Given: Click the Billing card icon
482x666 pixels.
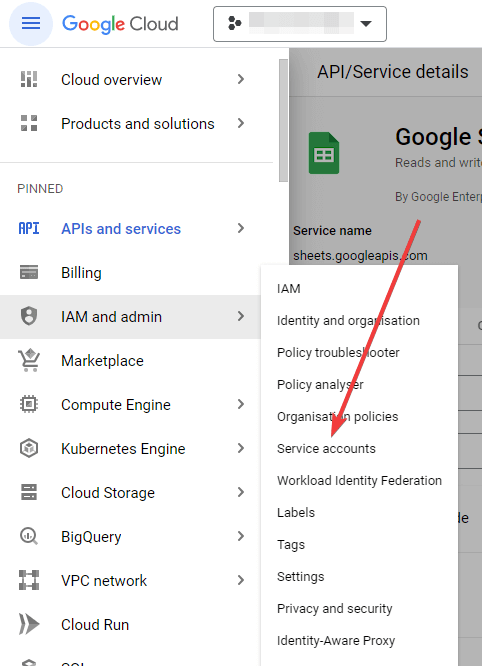Looking at the screenshot, I should coord(29,272).
